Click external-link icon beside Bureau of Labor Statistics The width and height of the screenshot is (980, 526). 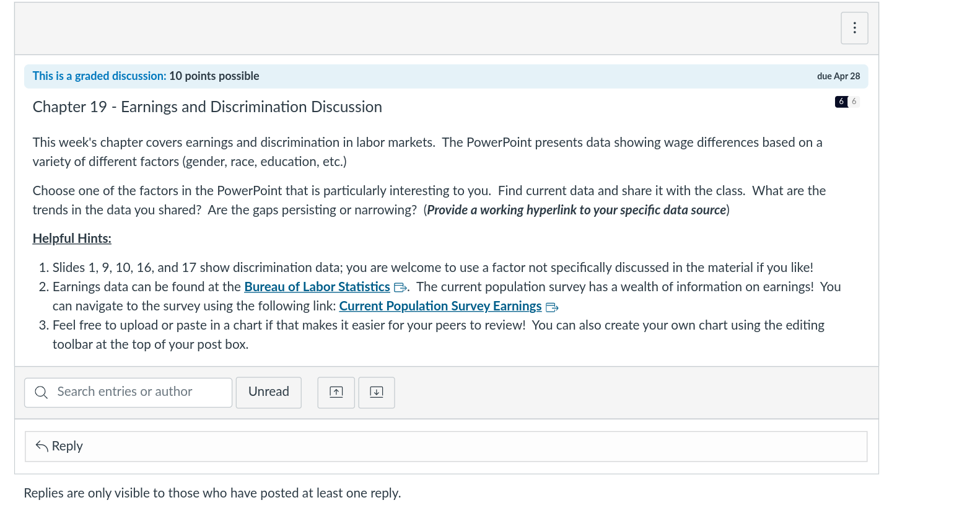tap(400, 287)
